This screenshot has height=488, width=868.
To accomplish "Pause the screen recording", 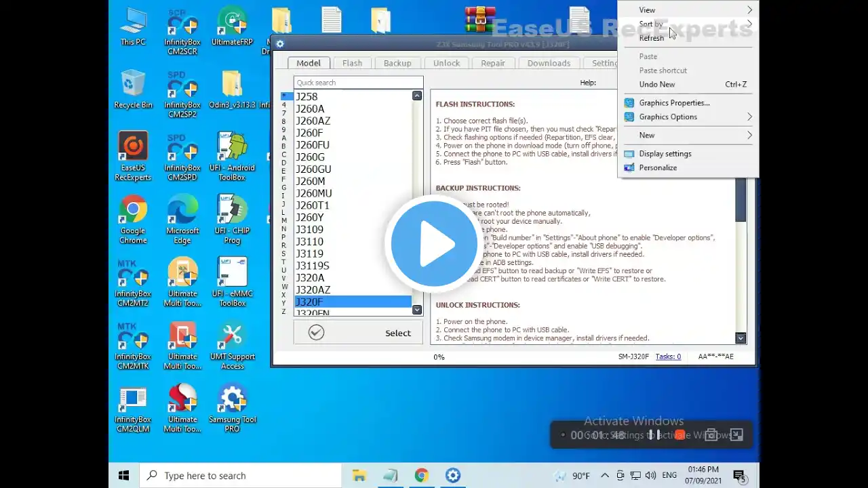I will click(654, 435).
